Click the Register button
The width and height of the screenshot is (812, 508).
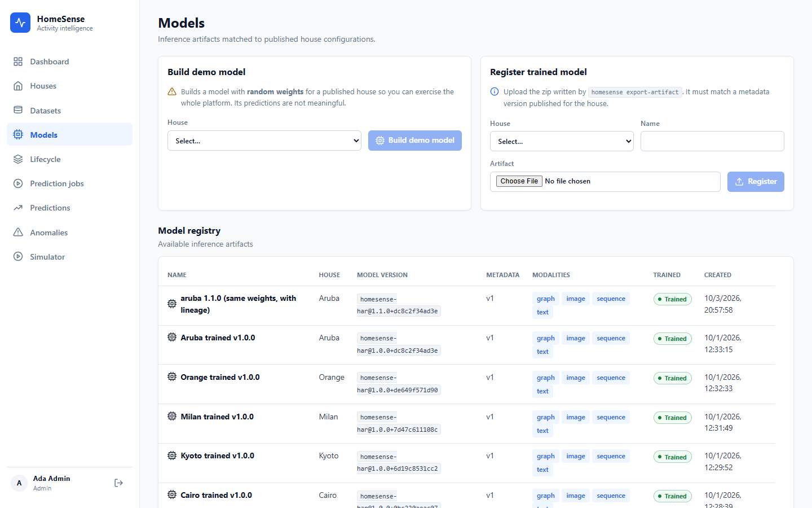pos(756,182)
